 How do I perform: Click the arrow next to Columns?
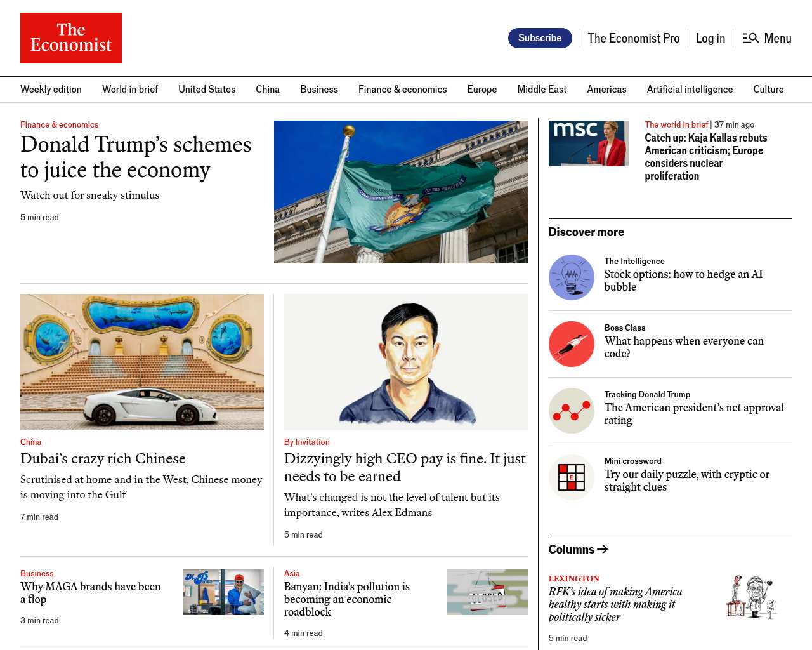pyautogui.click(x=603, y=549)
